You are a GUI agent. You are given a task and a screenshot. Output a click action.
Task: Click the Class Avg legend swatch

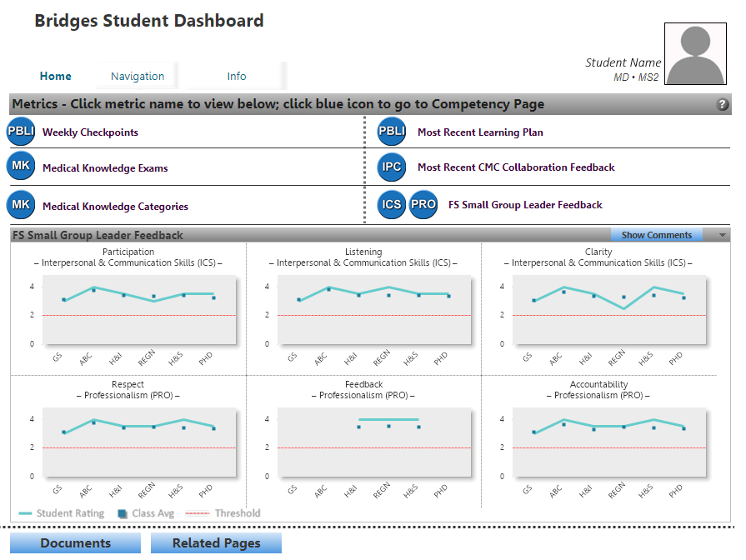(123, 514)
